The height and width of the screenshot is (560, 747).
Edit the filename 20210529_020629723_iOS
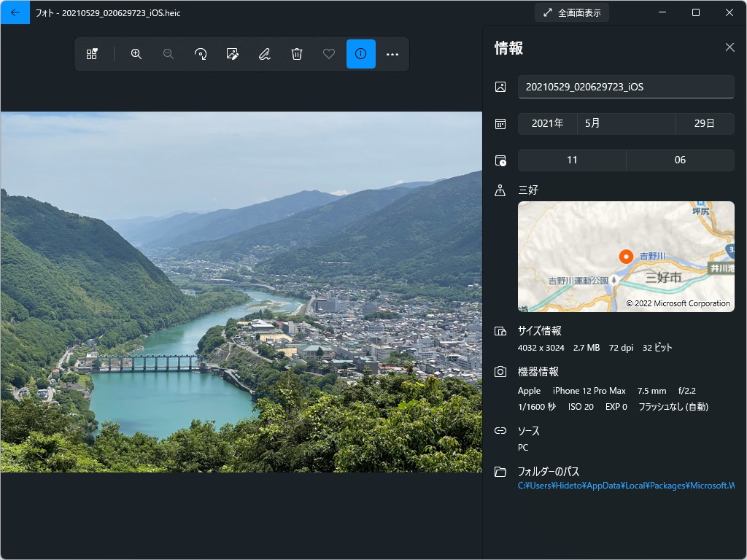(x=626, y=87)
